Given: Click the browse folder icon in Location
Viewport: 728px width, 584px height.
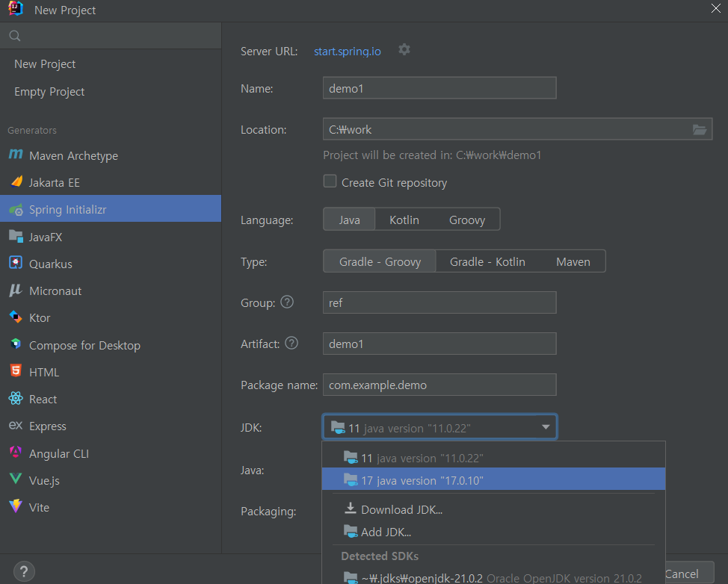Looking at the screenshot, I should tap(700, 129).
